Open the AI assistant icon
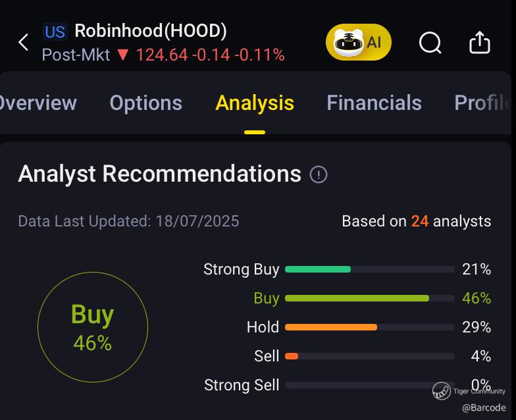The height and width of the screenshot is (420, 516). (359, 43)
